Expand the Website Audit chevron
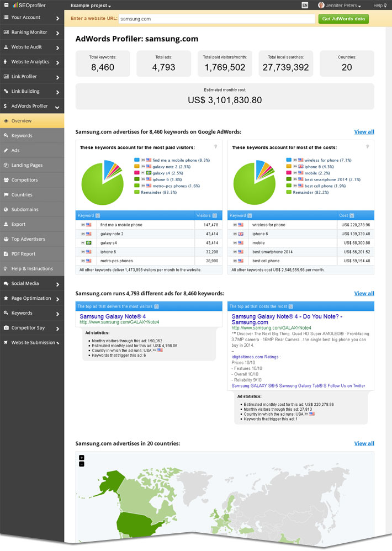Screen dimensions: 392x551 point(57,47)
